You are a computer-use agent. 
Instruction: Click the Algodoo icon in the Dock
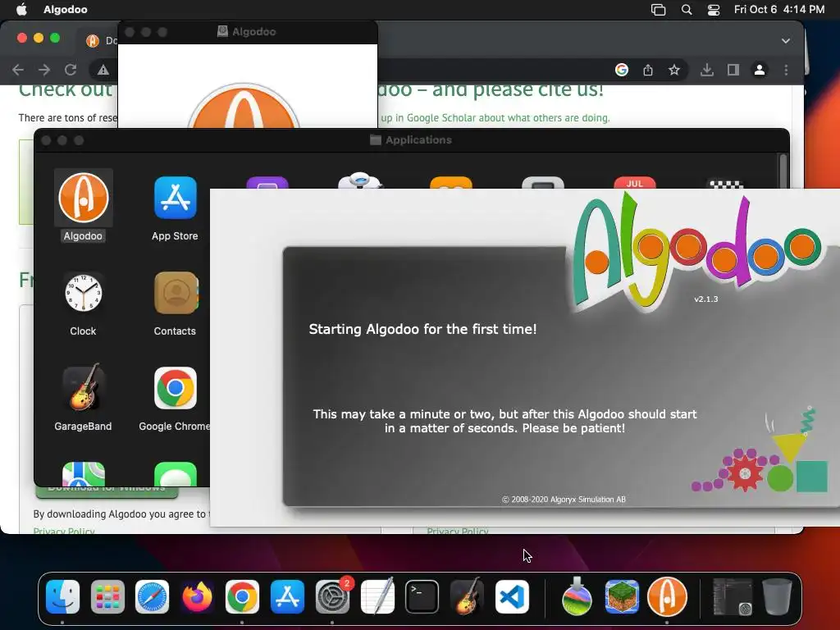pos(667,597)
